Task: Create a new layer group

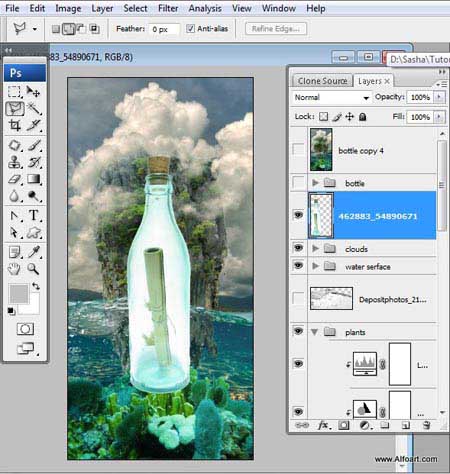Action: tap(385, 425)
